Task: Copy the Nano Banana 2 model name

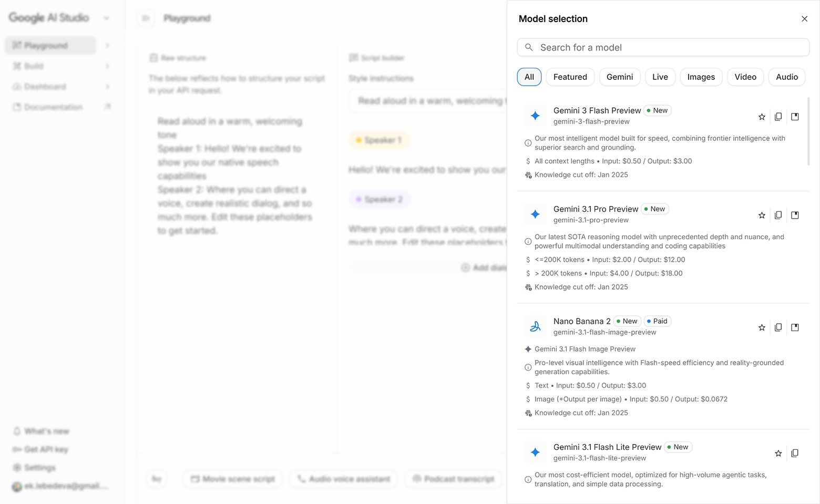Action: pyautogui.click(x=778, y=327)
